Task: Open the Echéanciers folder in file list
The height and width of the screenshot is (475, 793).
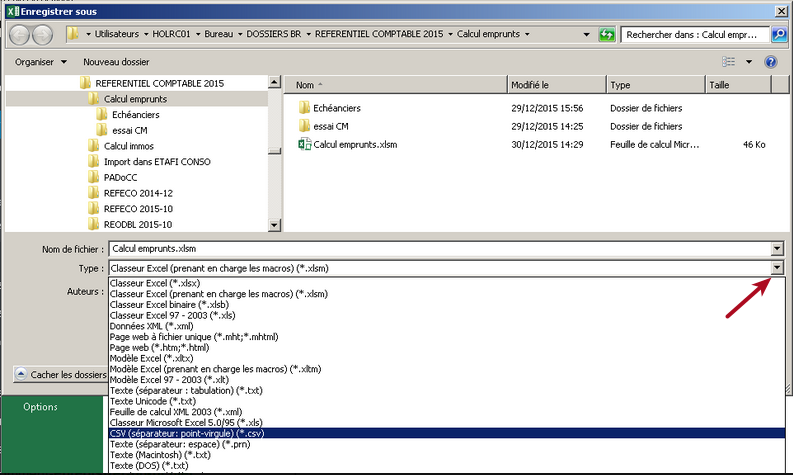Action: tap(336, 108)
